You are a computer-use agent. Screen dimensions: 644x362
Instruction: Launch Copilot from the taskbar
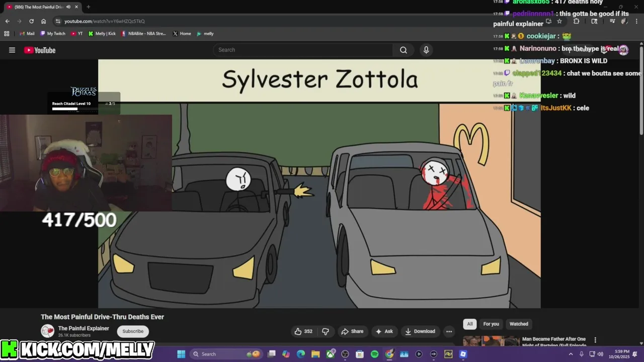286,354
